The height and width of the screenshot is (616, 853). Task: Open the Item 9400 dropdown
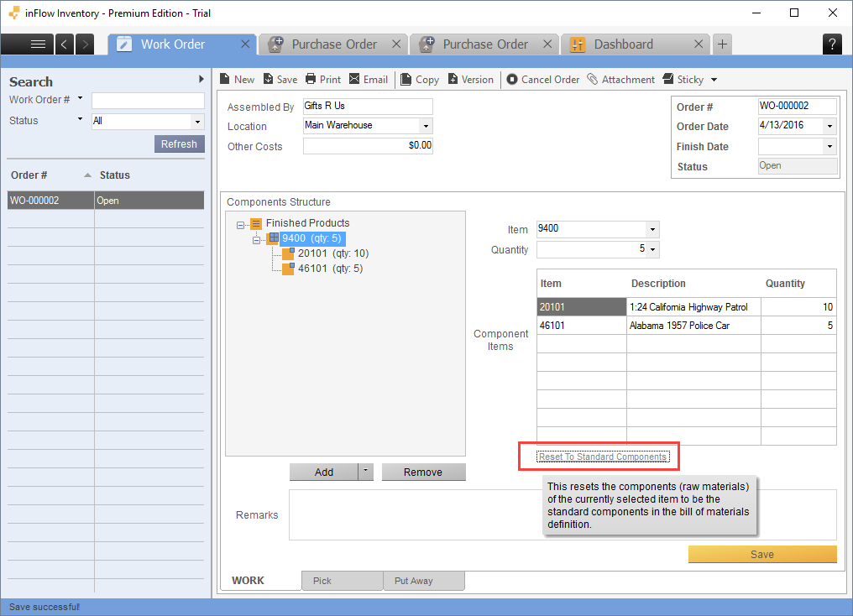[653, 229]
